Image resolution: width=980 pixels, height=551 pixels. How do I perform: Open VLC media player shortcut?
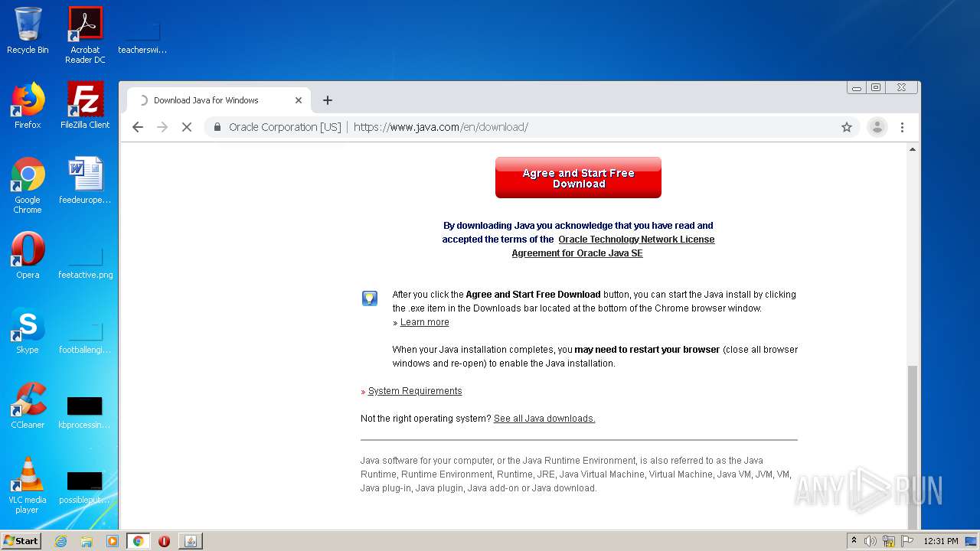tap(28, 485)
